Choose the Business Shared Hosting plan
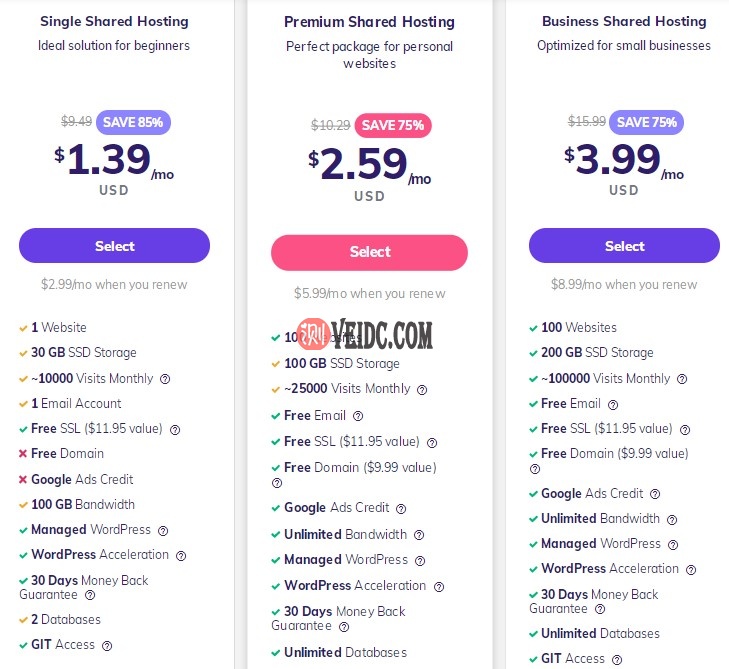The height and width of the screenshot is (669, 729). point(624,246)
